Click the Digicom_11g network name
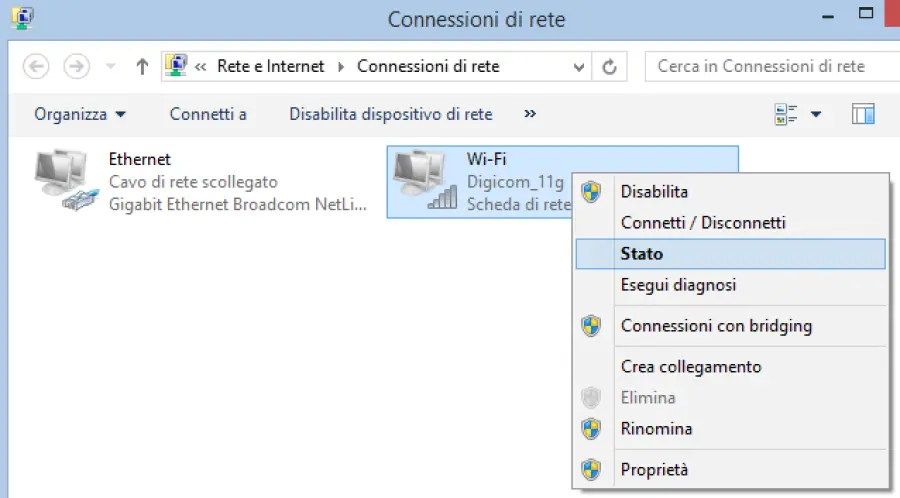900x498 pixels. [515, 182]
